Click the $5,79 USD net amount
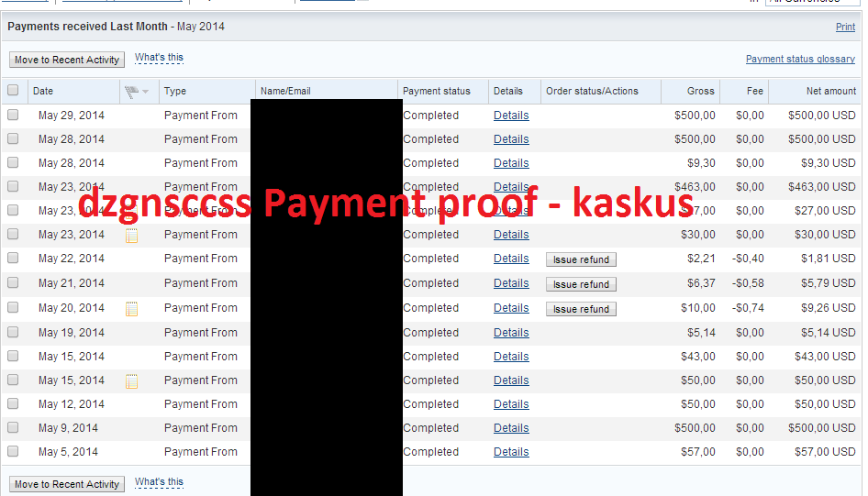 (829, 283)
